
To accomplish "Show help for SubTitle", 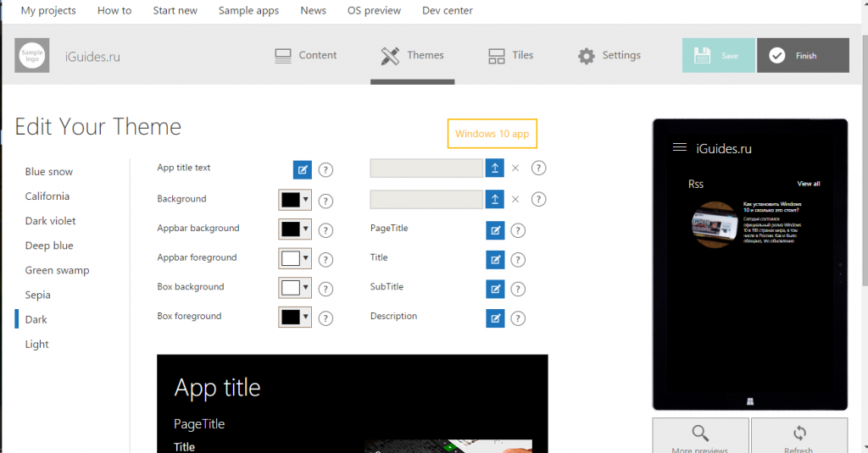I will [518, 290].
